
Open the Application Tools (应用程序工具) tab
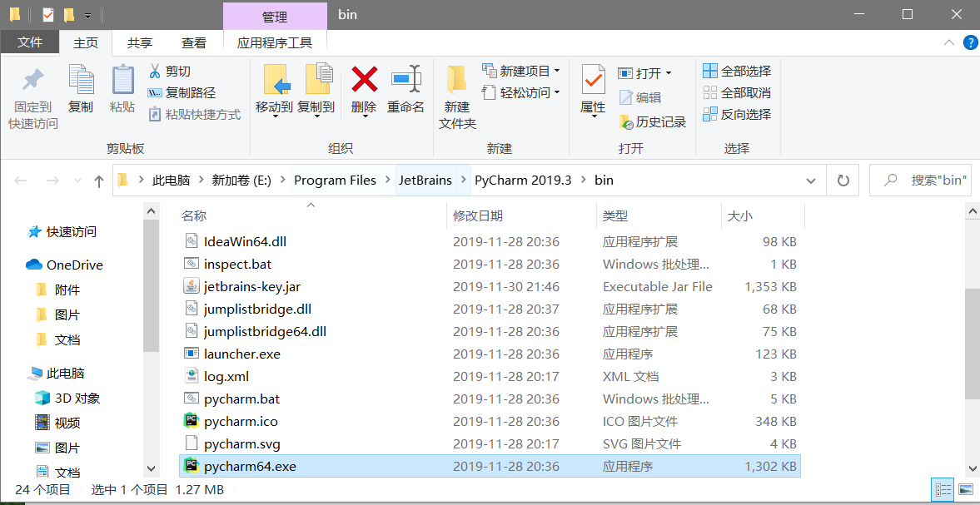click(275, 42)
